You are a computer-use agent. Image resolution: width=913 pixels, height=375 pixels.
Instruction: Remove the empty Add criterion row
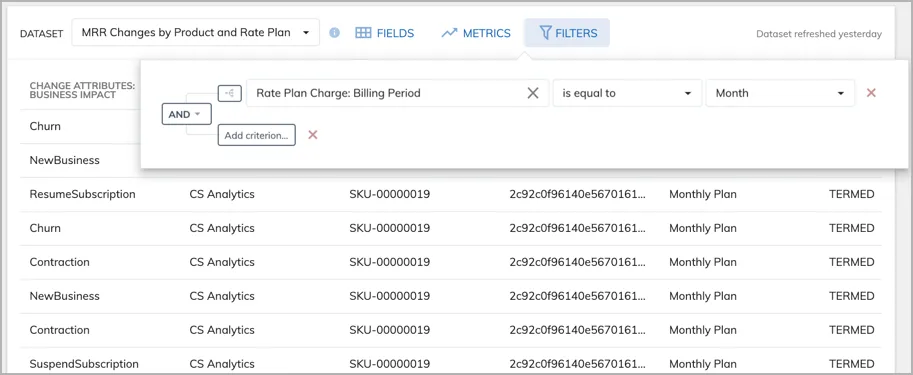tap(313, 135)
